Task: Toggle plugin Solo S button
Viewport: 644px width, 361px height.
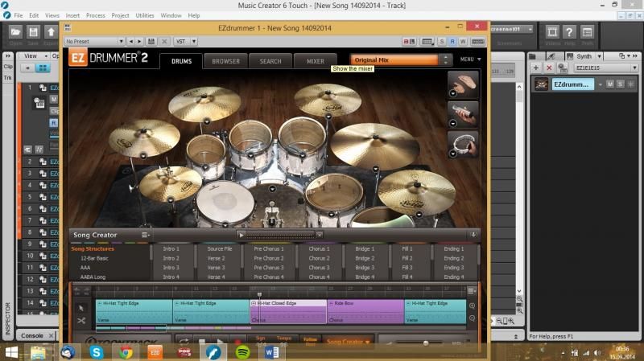Action: tap(442, 42)
